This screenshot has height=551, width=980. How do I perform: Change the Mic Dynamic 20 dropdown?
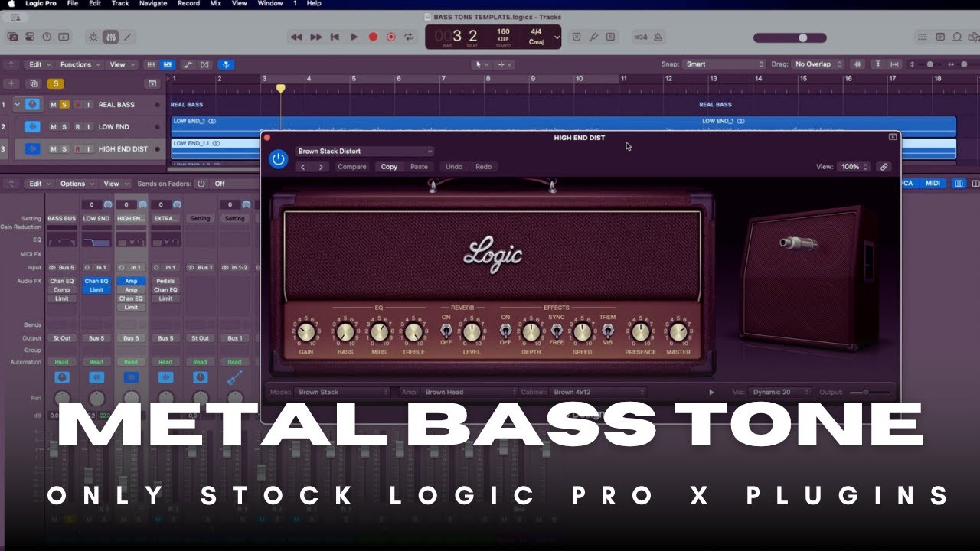coord(779,392)
